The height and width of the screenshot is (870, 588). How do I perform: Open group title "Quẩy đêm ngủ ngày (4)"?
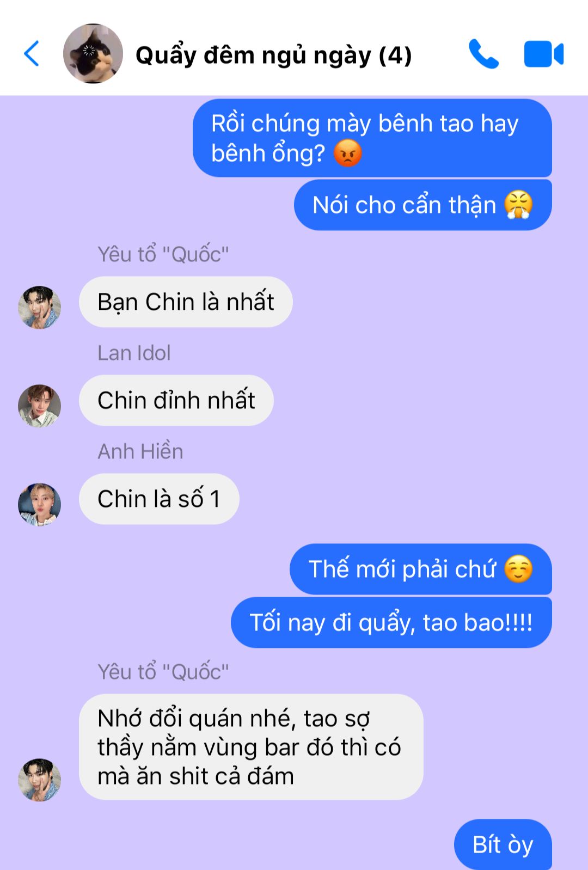point(273,55)
